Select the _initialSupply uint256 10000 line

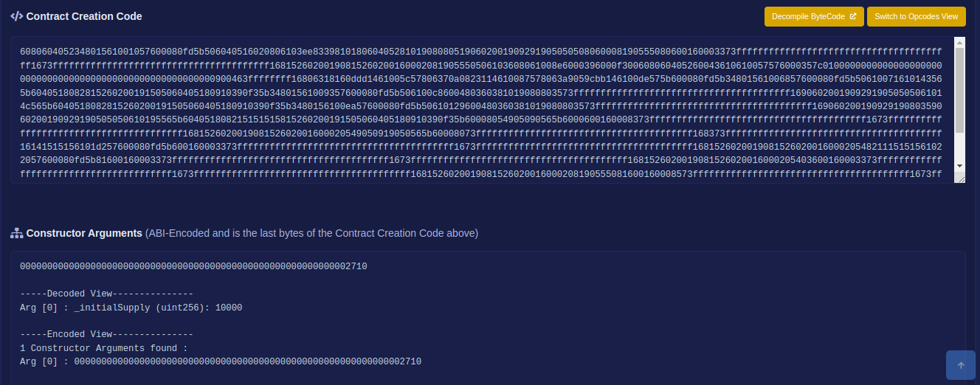131,308
